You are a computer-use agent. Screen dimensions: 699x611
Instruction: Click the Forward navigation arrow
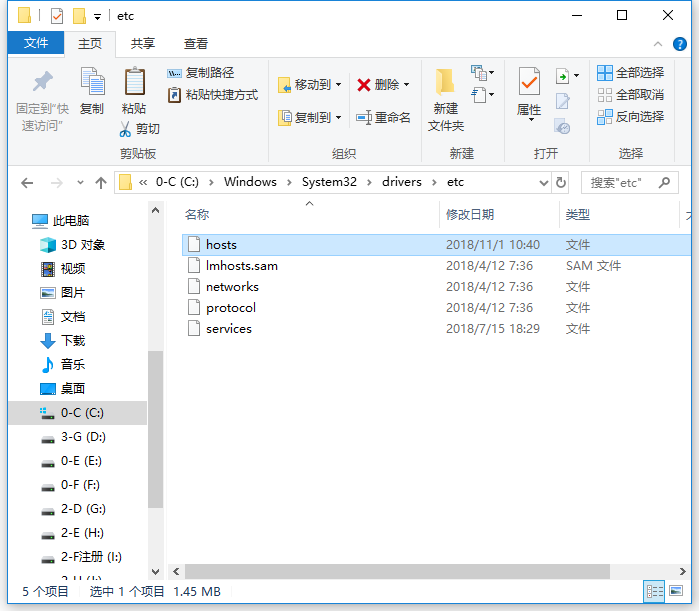(57, 183)
